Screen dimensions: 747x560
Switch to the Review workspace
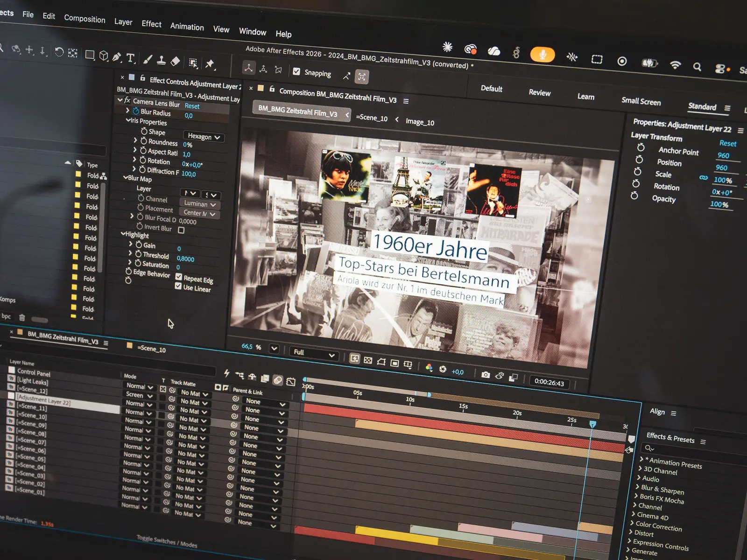click(540, 92)
